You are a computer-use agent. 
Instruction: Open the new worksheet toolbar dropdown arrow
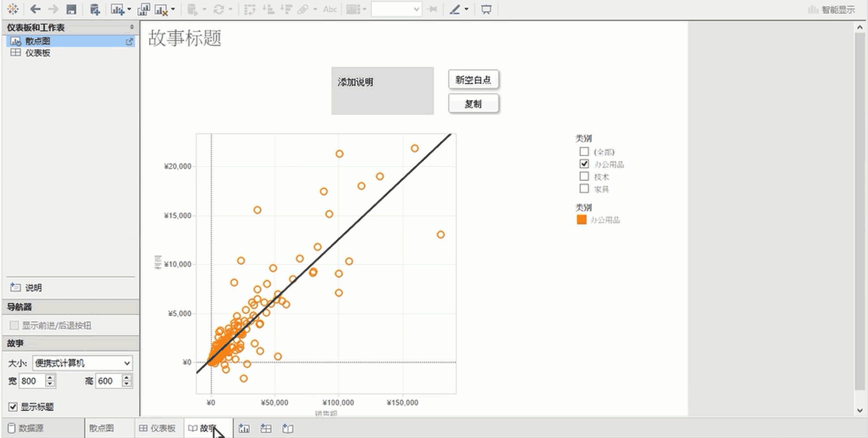click(128, 9)
